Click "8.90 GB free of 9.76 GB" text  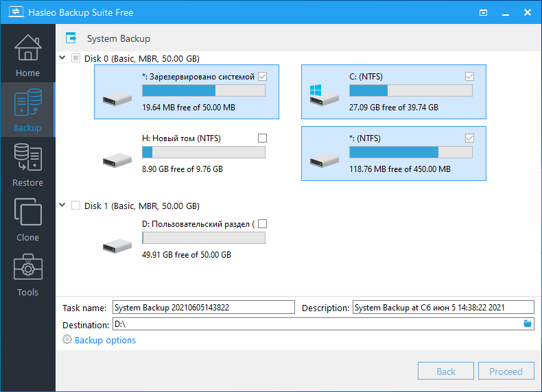182,169
